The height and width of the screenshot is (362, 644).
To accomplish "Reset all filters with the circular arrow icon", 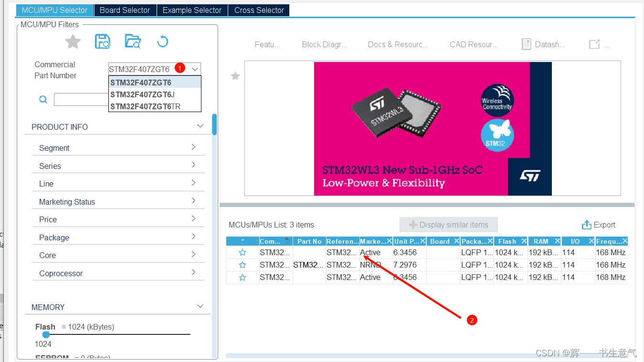I will coord(162,42).
